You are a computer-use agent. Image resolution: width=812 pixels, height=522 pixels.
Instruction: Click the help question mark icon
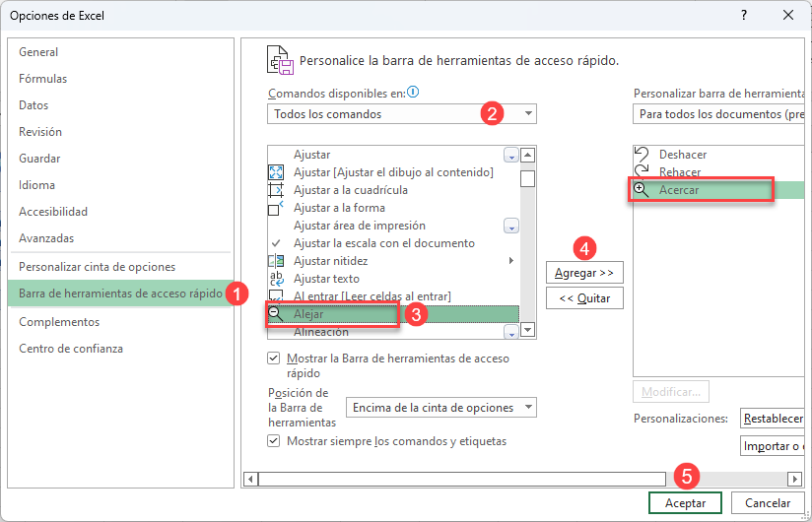tap(744, 15)
